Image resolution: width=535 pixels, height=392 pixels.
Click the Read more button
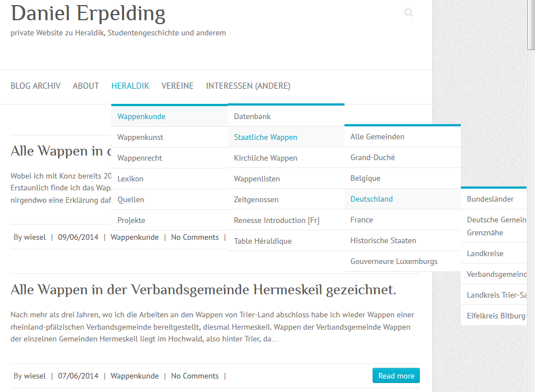[396, 376]
